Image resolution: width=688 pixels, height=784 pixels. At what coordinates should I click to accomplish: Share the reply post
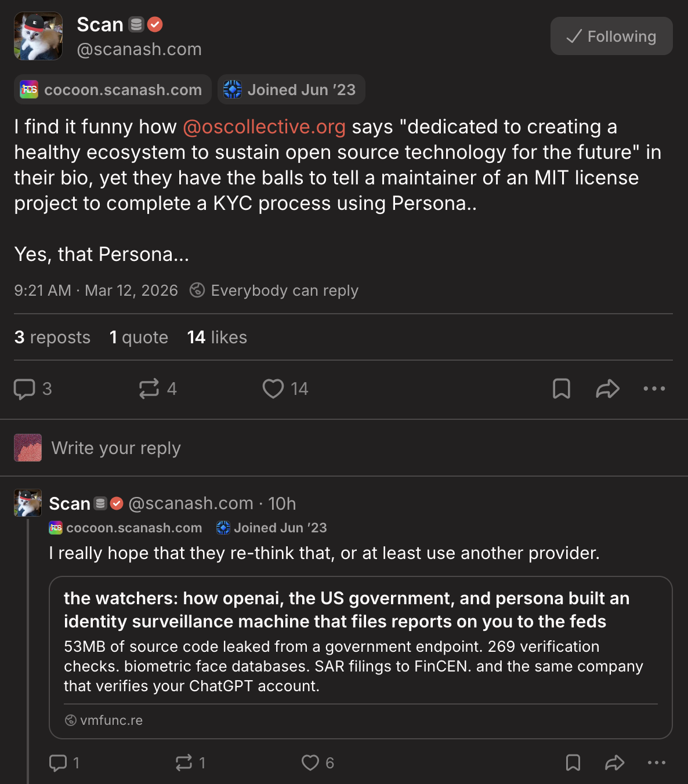(x=614, y=763)
